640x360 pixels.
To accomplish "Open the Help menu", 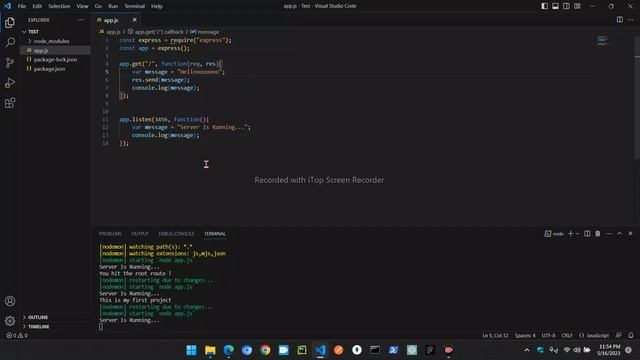I will tap(157, 6).
